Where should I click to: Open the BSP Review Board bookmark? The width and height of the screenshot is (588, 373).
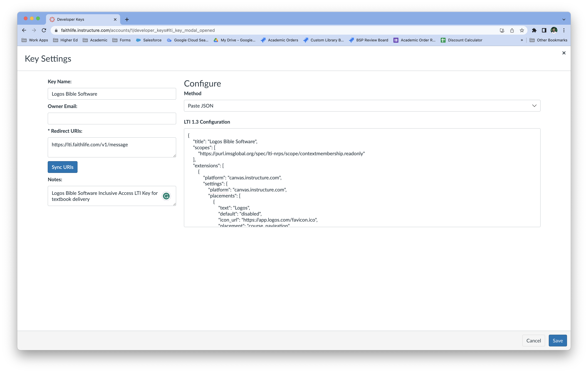click(369, 40)
